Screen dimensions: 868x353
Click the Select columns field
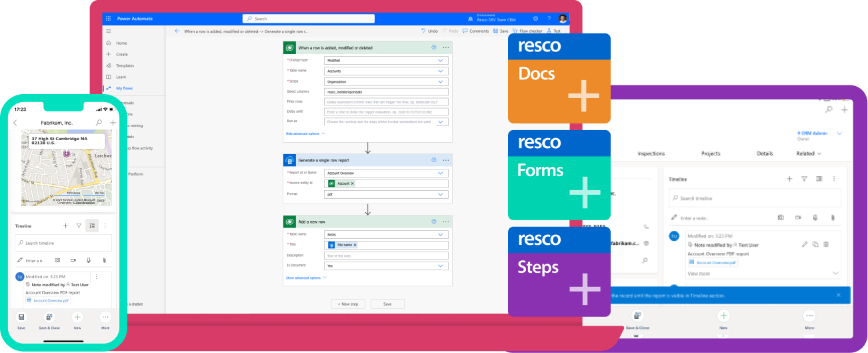coord(386,91)
